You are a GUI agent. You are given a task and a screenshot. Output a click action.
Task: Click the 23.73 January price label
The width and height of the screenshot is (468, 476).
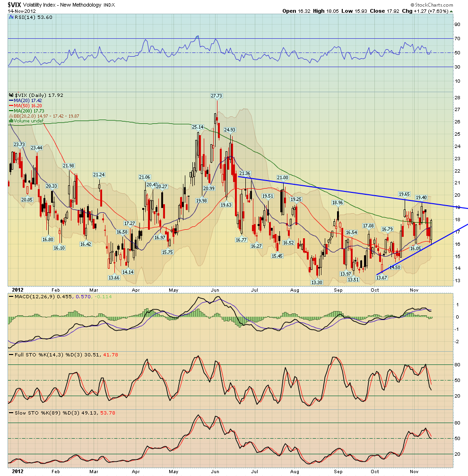tap(19, 145)
